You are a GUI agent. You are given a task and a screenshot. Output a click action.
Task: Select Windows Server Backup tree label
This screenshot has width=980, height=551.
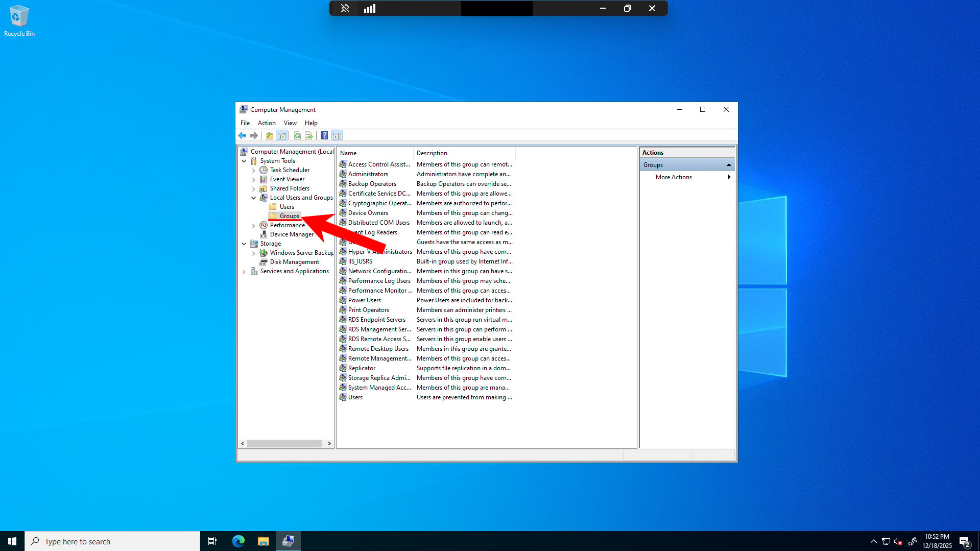302,253
